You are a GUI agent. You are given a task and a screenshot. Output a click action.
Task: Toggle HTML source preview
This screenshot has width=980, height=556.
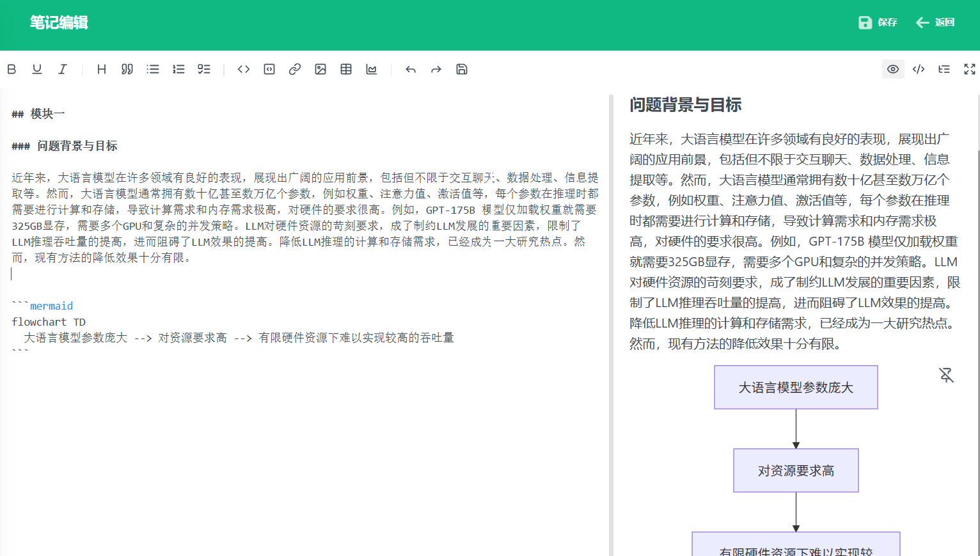[x=919, y=69]
